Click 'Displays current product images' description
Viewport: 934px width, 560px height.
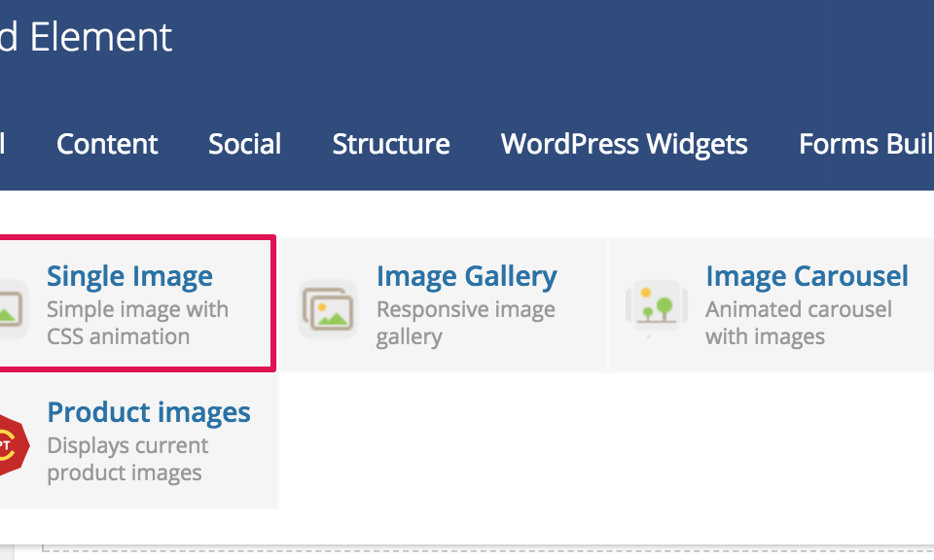[127, 459]
